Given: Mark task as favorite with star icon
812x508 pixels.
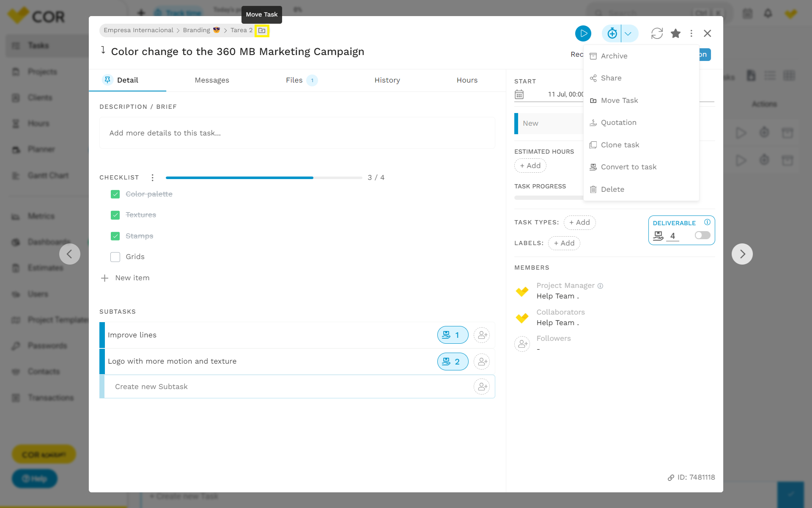Looking at the screenshot, I should [675, 33].
